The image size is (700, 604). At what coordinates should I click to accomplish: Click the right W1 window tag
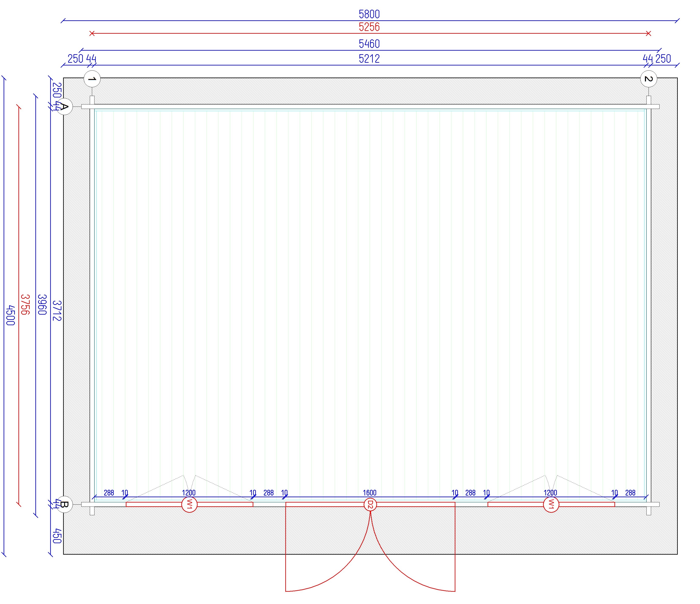[x=551, y=505]
